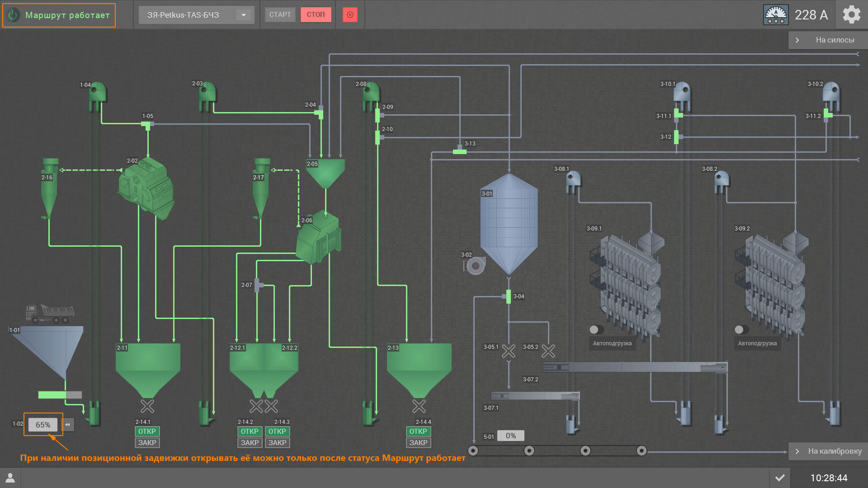Expand the На калибровку navigation panel
Viewport: 868px width, 488px height.
click(x=828, y=451)
